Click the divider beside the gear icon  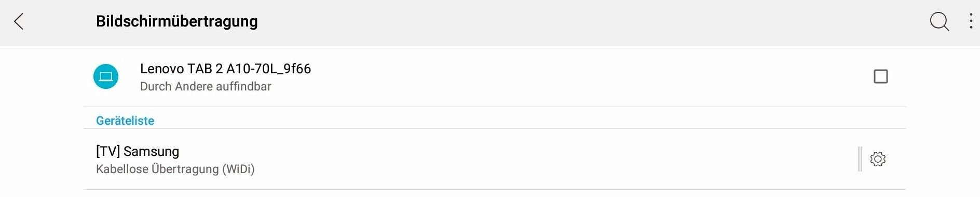[860, 159]
